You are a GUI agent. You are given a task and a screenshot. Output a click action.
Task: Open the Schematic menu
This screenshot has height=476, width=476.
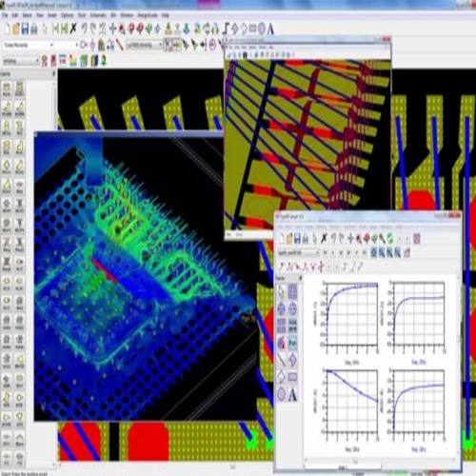(x=98, y=15)
